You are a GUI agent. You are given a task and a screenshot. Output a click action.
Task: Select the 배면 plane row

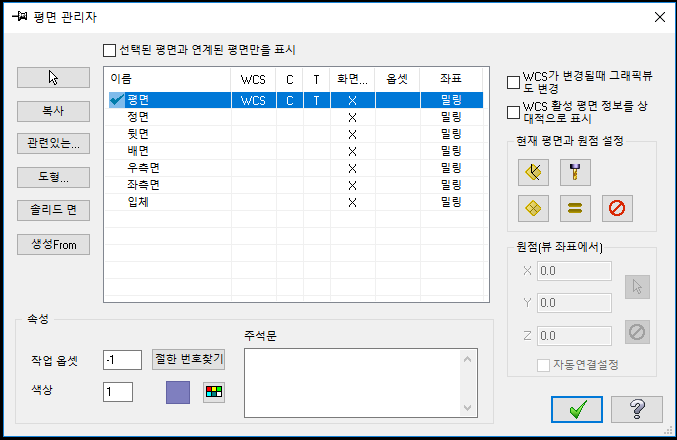click(x=296, y=151)
